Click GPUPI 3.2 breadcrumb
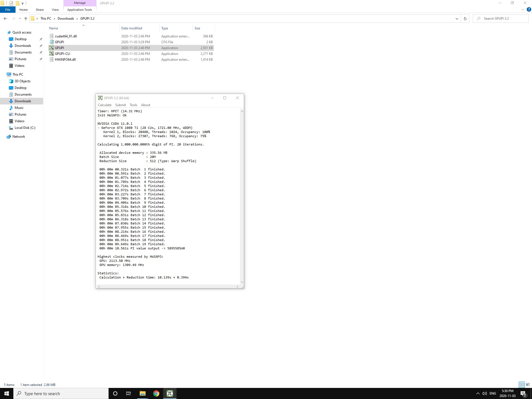 tap(87, 19)
